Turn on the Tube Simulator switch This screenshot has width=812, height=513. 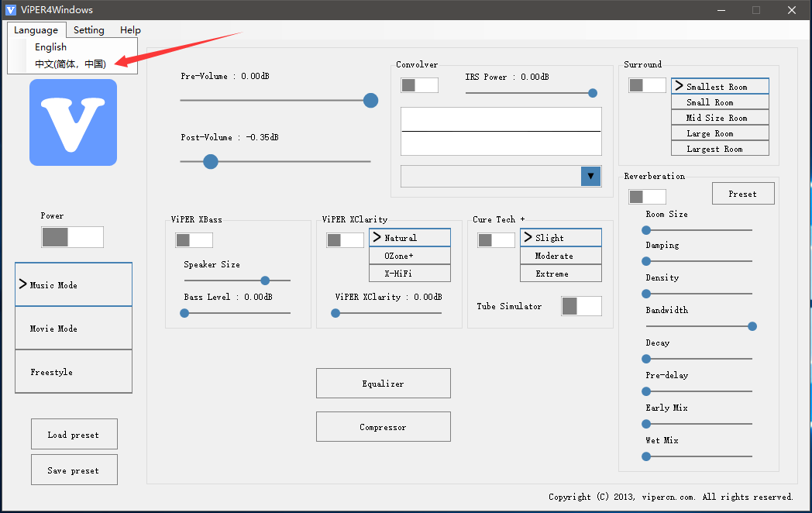tap(582, 306)
